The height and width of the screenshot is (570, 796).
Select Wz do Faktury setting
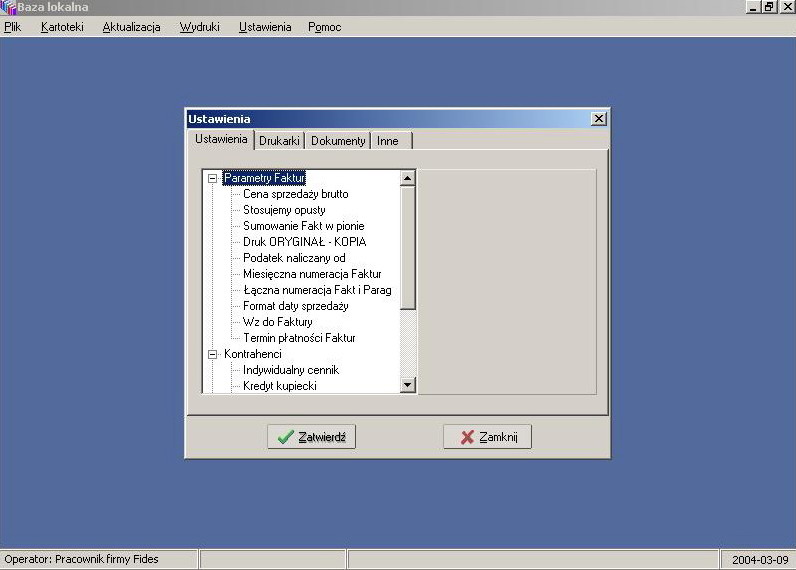[x=278, y=322]
